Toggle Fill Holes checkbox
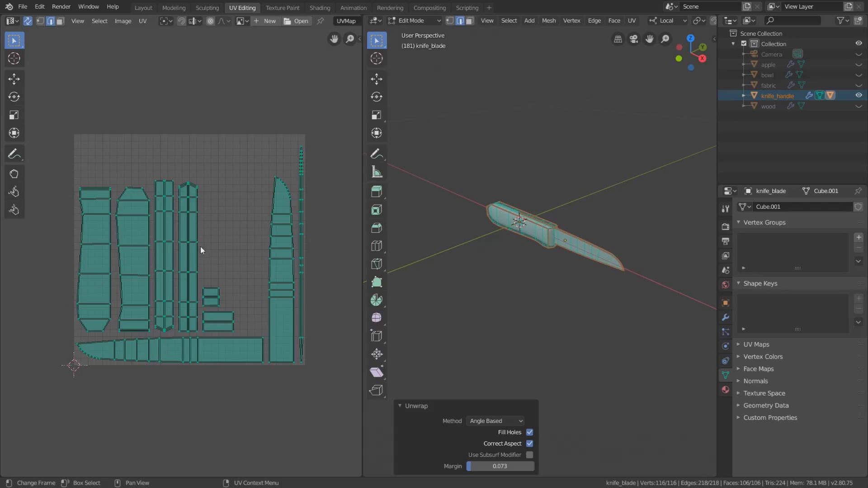Screen dimensions: 868x488 click(529, 432)
